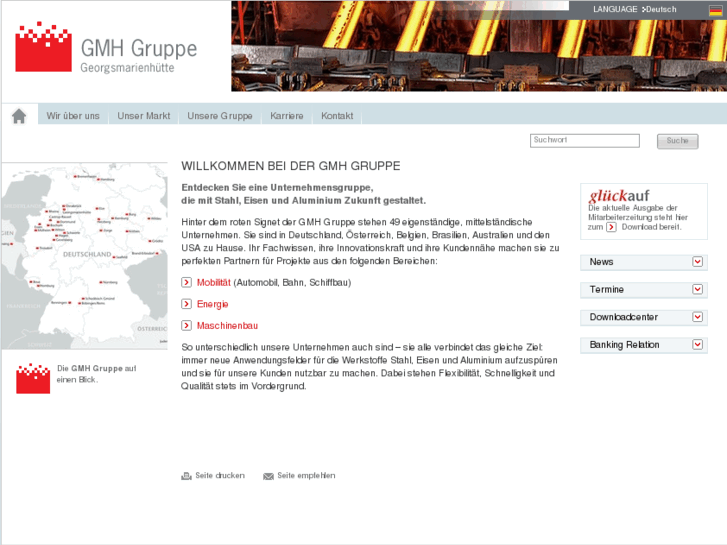Image resolution: width=727 pixels, height=545 pixels.
Task: Click the home icon in navigation bar
Action: click(19, 116)
